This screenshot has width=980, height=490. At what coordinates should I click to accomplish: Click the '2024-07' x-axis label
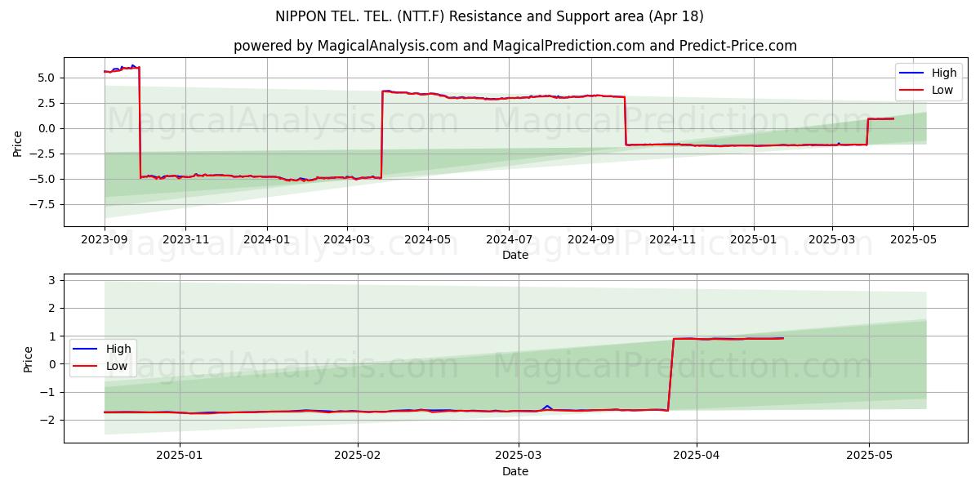click(x=509, y=241)
